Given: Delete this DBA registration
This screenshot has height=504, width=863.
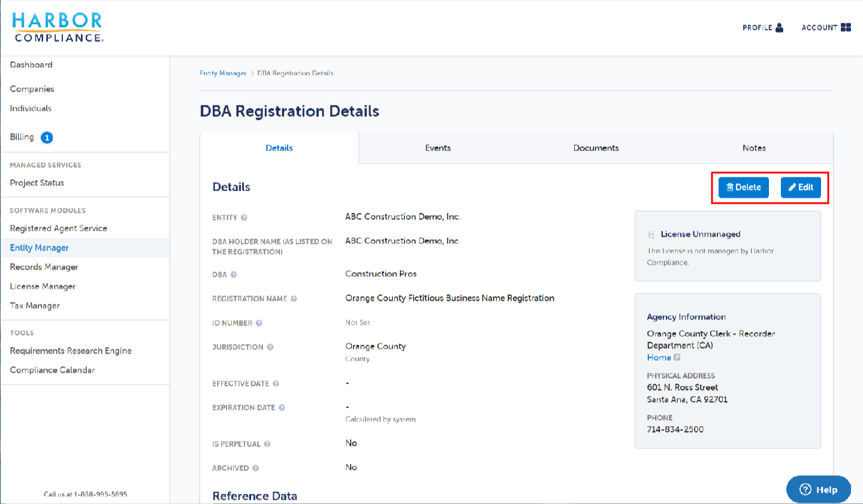Looking at the screenshot, I should coord(743,188).
